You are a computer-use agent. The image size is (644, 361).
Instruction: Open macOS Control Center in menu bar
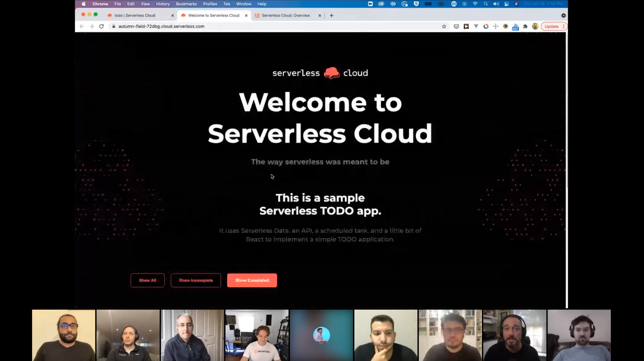click(506, 4)
